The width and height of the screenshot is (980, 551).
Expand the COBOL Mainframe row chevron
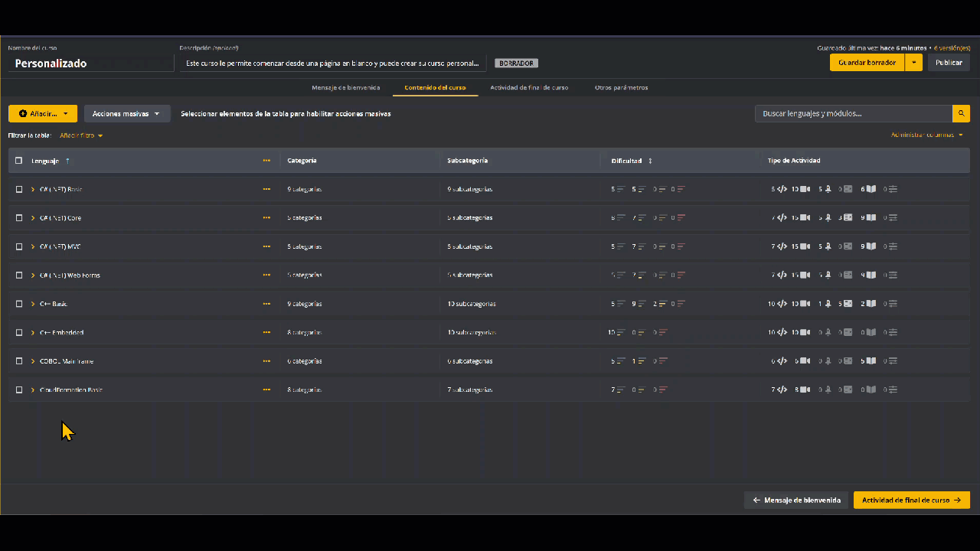point(33,361)
